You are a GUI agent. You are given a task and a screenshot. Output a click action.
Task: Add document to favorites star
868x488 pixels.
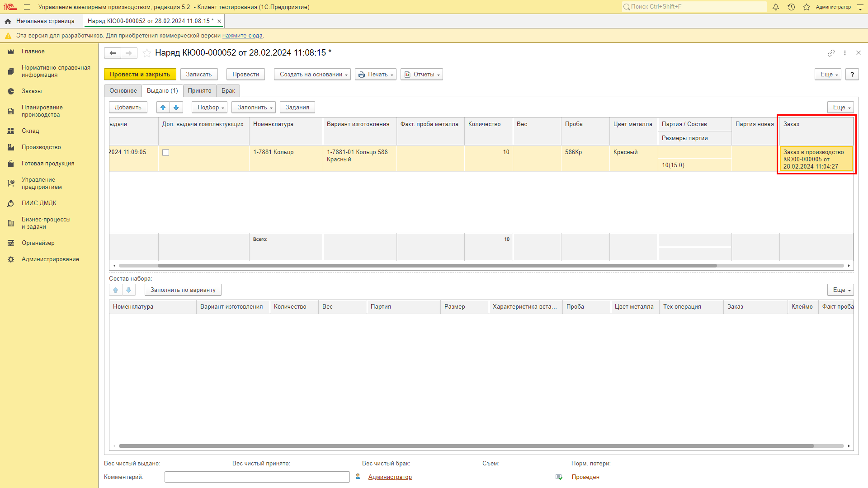(147, 53)
